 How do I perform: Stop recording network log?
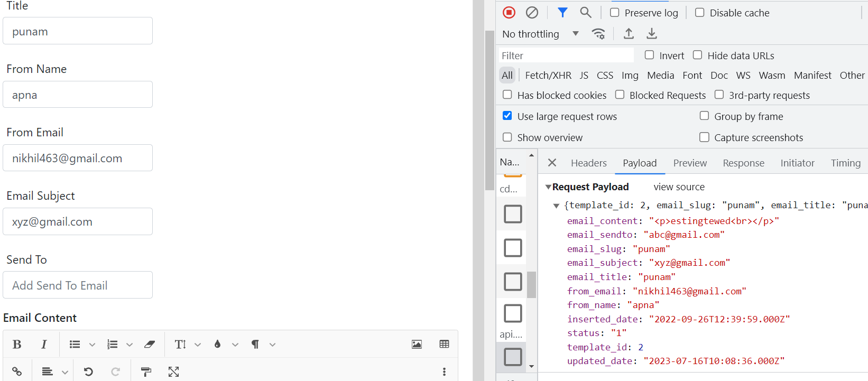[x=509, y=12]
